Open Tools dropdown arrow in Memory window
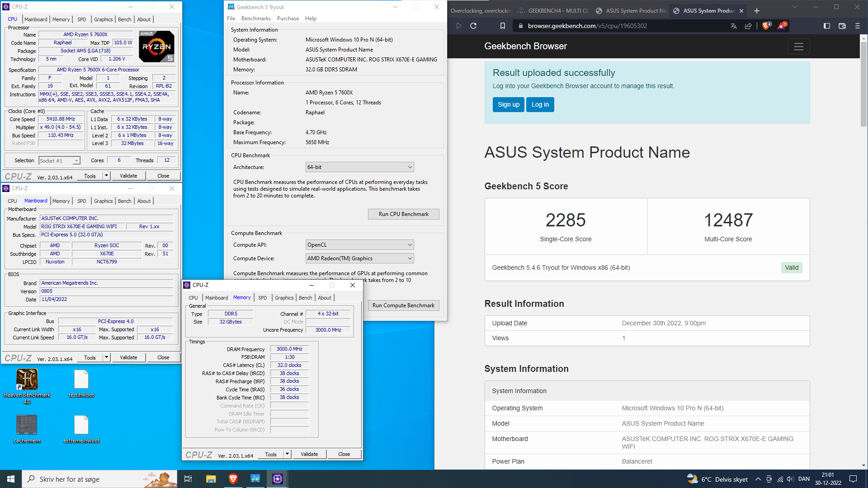Viewport: 868px width, 488px height. pyautogui.click(x=287, y=454)
